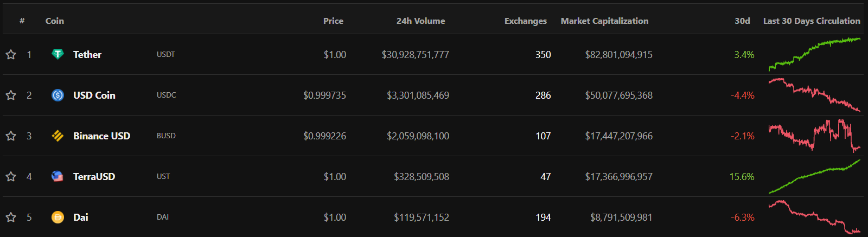The width and height of the screenshot is (868, 237).
Task: Open the TerraUSD 30-day circulation chart
Action: pyautogui.click(x=814, y=176)
